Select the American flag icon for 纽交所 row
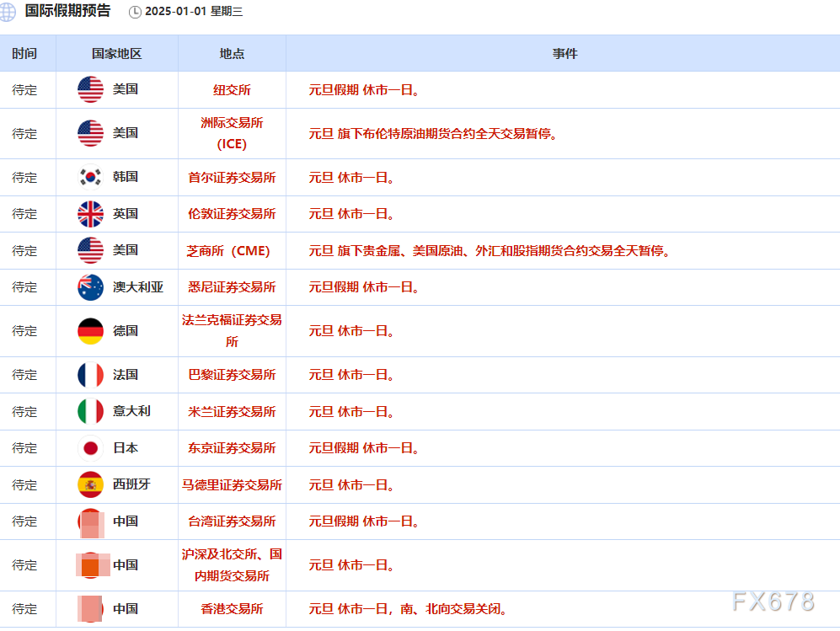840x631 pixels. click(x=90, y=89)
